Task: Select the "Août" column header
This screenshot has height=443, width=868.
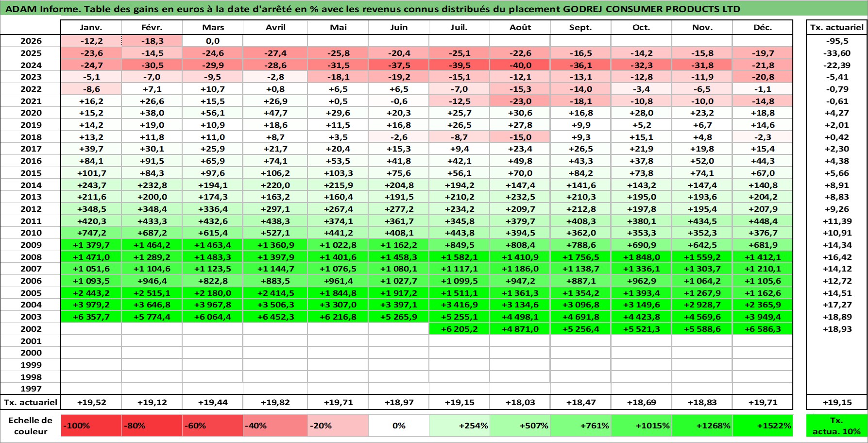Action: (x=520, y=27)
